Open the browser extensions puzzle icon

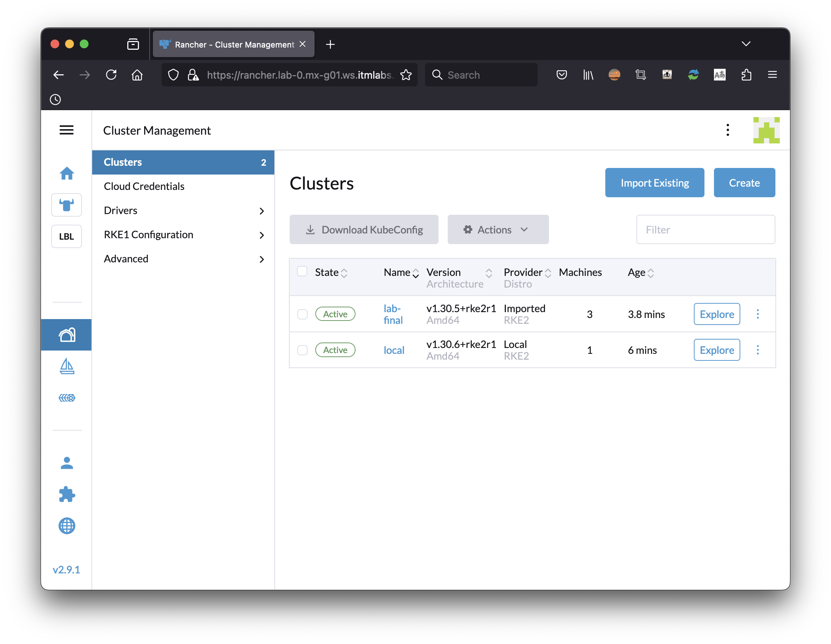click(x=746, y=75)
